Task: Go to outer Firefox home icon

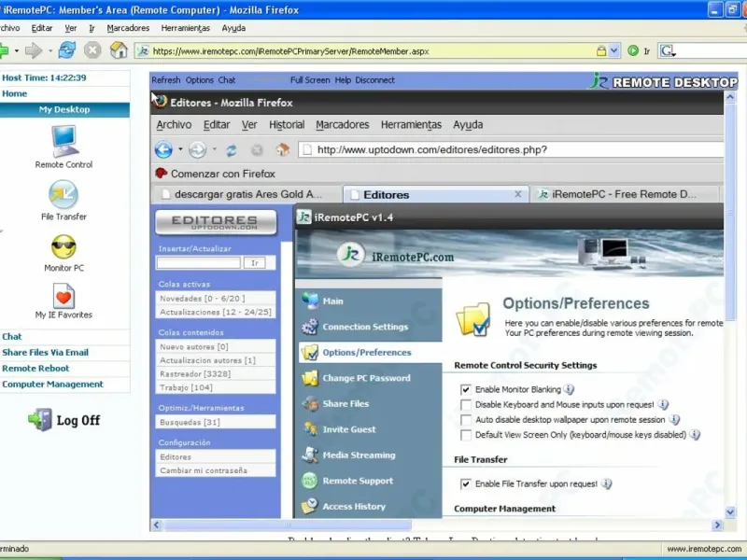Action: [119, 50]
